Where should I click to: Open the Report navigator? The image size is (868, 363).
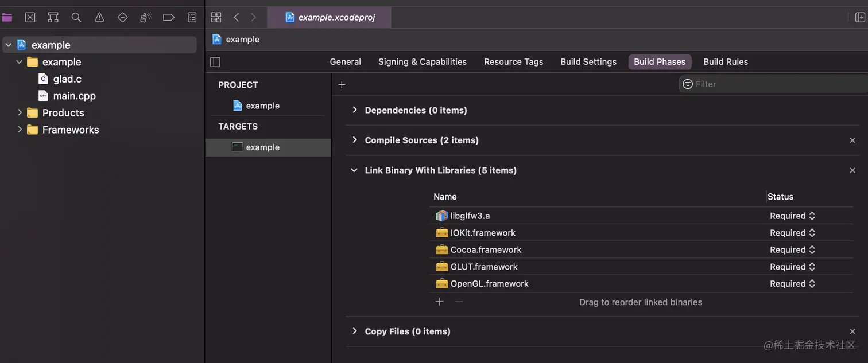[x=192, y=18]
